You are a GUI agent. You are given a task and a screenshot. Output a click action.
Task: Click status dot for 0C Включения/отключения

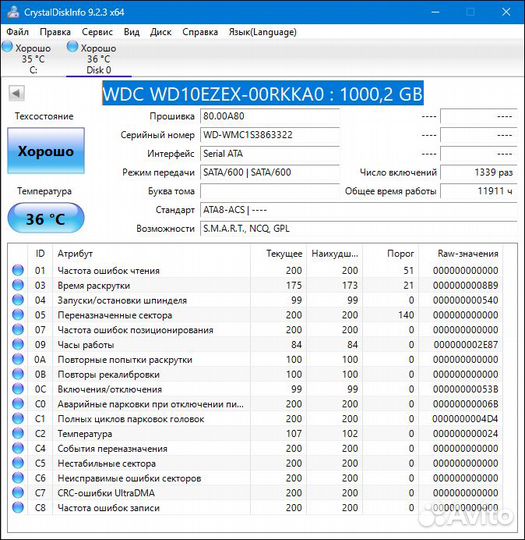pyautogui.click(x=18, y=389)
